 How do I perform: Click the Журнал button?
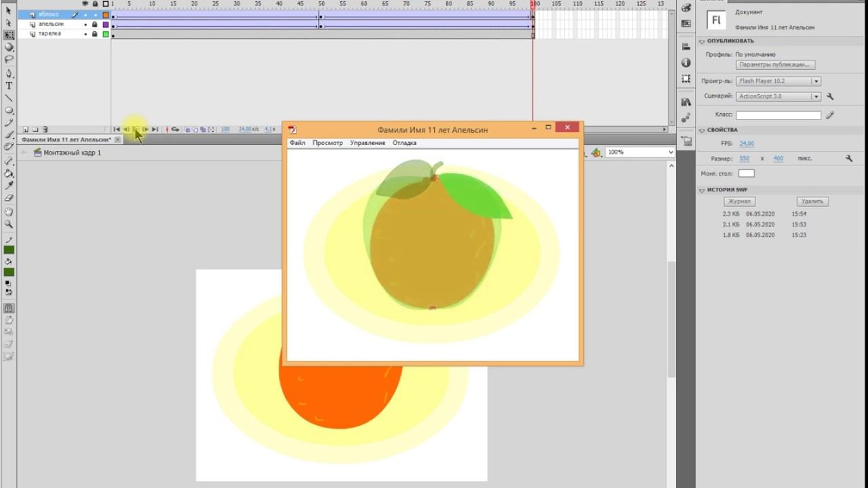pos(739,201)
